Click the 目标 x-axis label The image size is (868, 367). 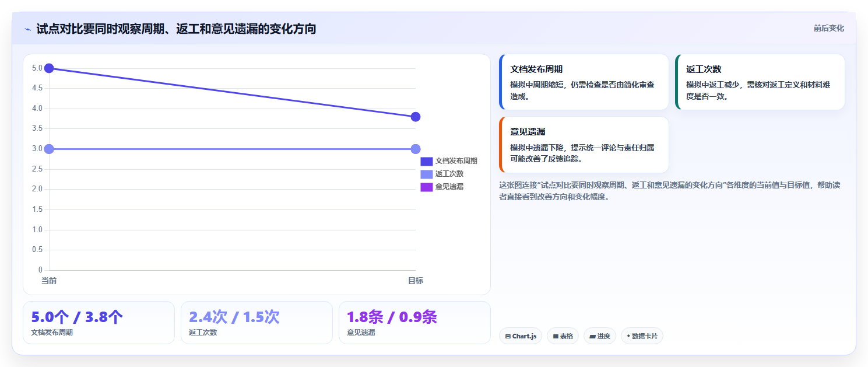416,281
